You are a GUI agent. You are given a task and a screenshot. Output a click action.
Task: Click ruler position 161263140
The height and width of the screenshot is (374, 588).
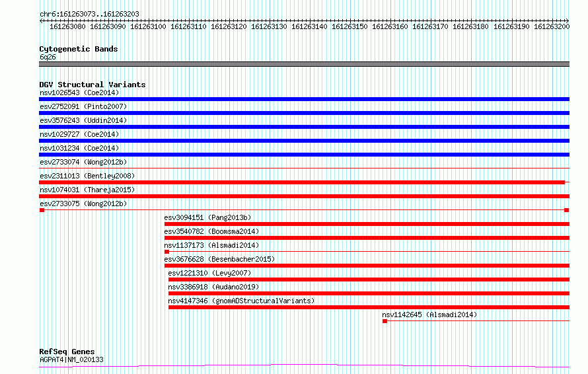click(309, 26)
